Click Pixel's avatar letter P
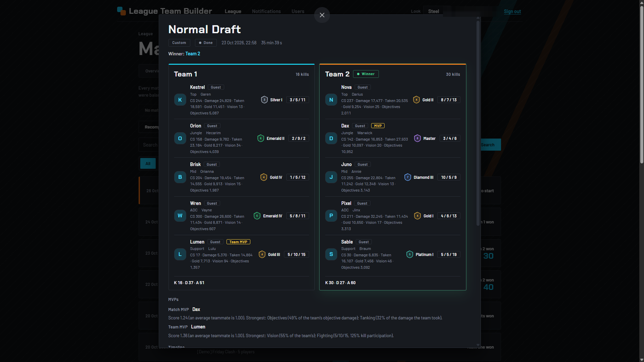This screenshot has width=644, height=362. coord(331,216)
